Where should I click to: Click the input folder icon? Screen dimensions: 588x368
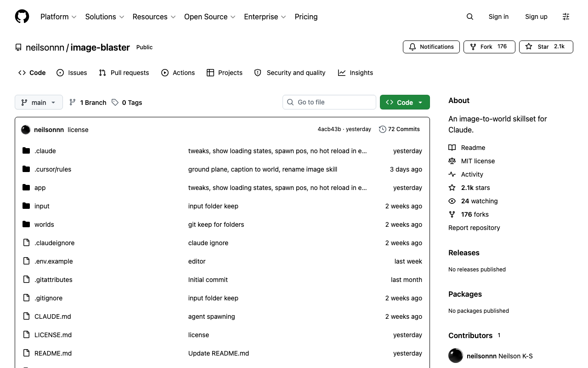pyautogui.click(x=26, y=206)
